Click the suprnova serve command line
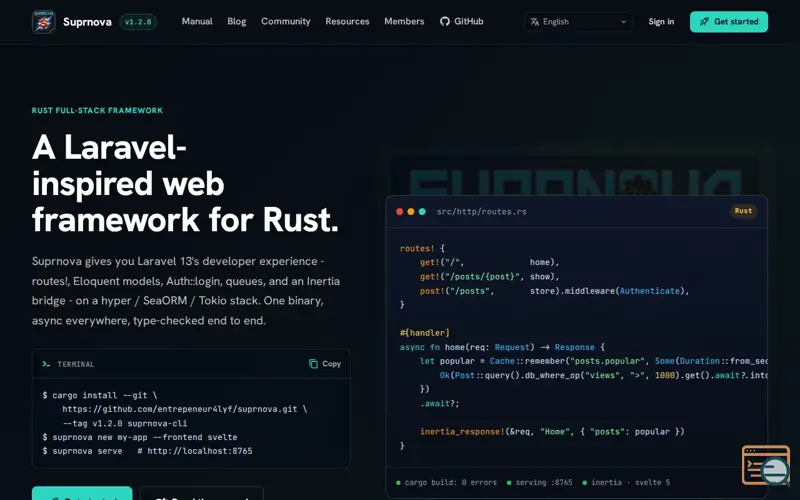This screenshot has height=500, width=800. (x=147, y=451)
